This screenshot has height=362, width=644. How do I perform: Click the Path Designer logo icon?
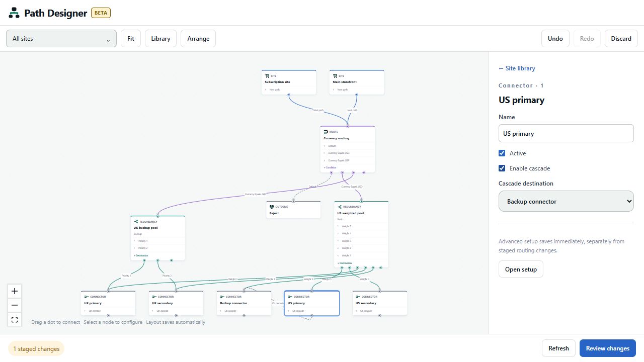click(x=14, y=13)
